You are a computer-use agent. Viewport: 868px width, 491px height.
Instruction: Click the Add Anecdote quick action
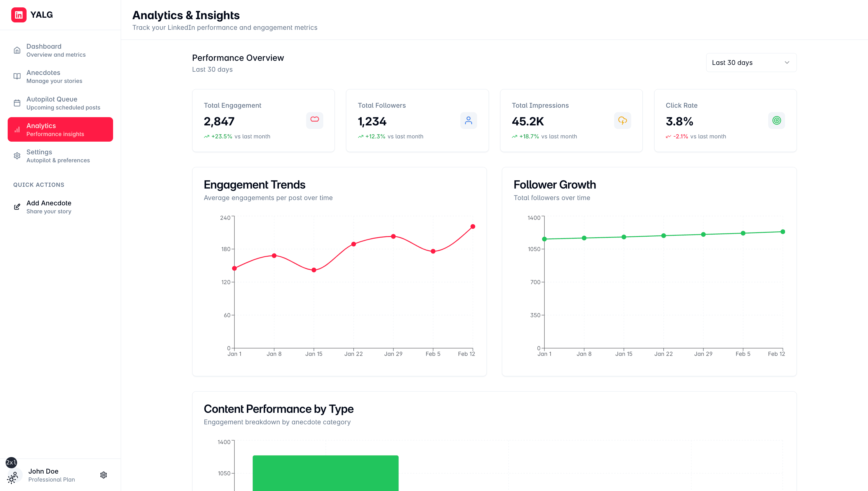click(x=61, y=207)
